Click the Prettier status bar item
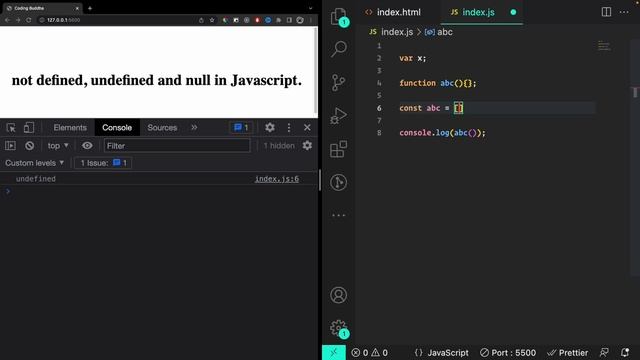Viewport: 640px width, 360px height. point(568,353)
